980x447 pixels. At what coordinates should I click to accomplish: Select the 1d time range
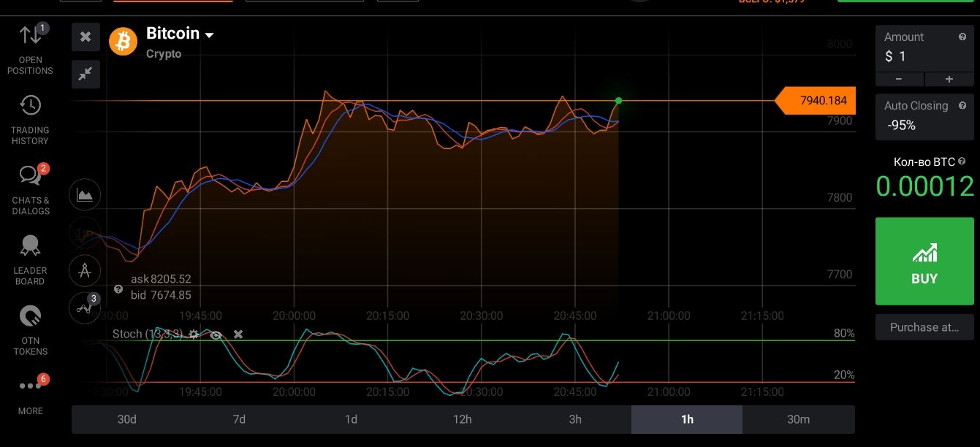(x=351, y=419)
